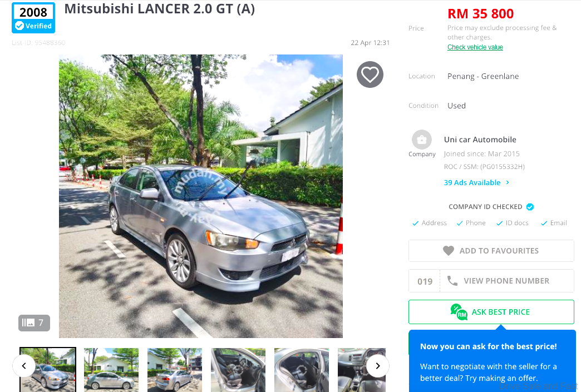581x392 pixels.
Task: Click the main silver Lancer photo
Action: pyautogui.click(x=201, y=196)
